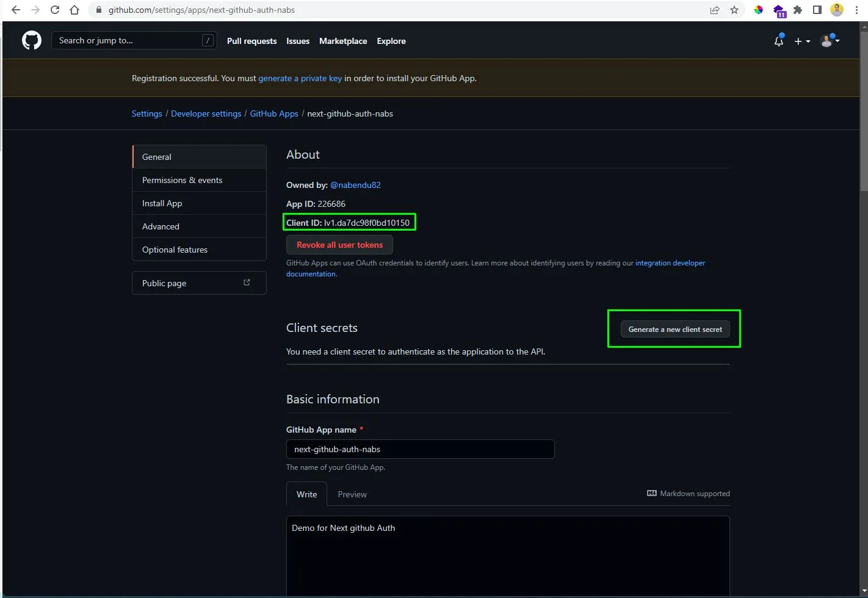
Task: Go to GitHub Apps breadcrumb
Action: 274,113
